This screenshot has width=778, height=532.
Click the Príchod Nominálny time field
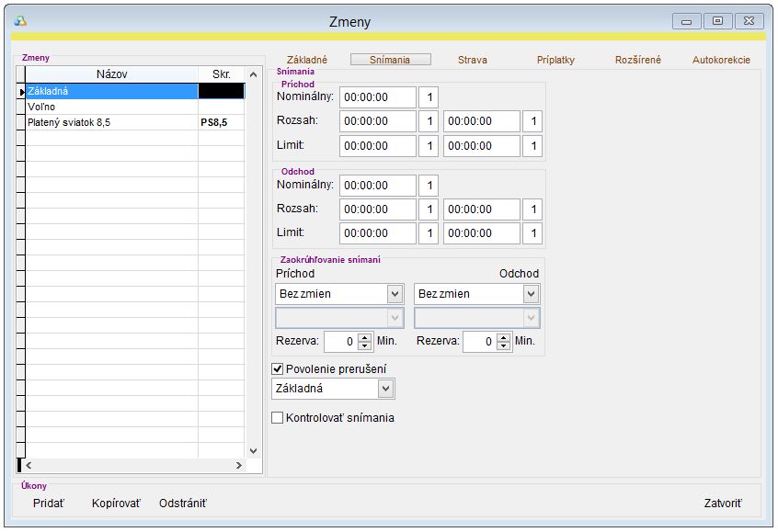coord(378,97)
